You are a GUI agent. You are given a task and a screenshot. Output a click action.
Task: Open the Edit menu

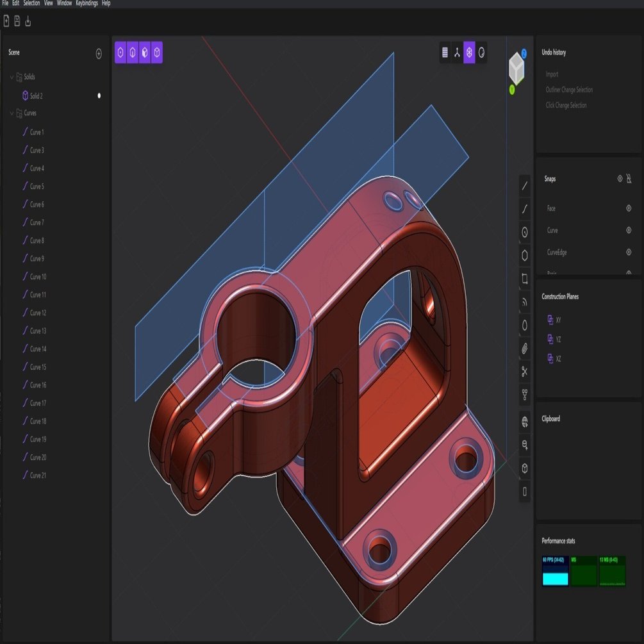point(15,3)
